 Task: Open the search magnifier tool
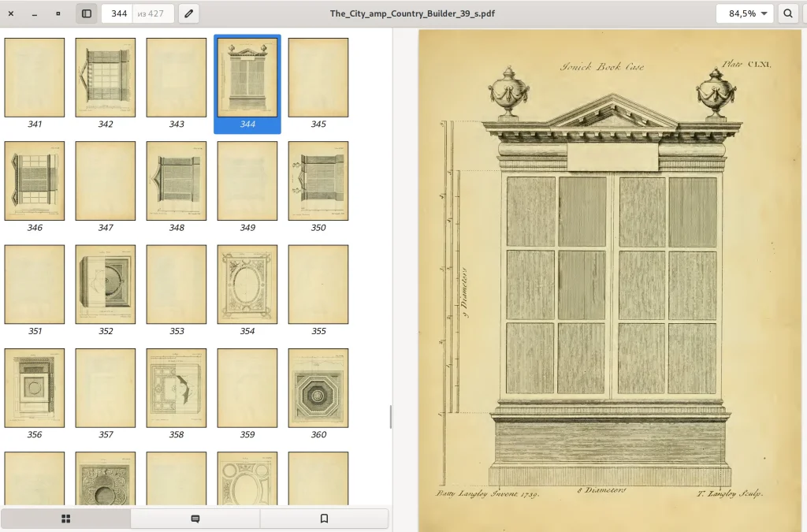pyautogui.click(x=787, y=13)
